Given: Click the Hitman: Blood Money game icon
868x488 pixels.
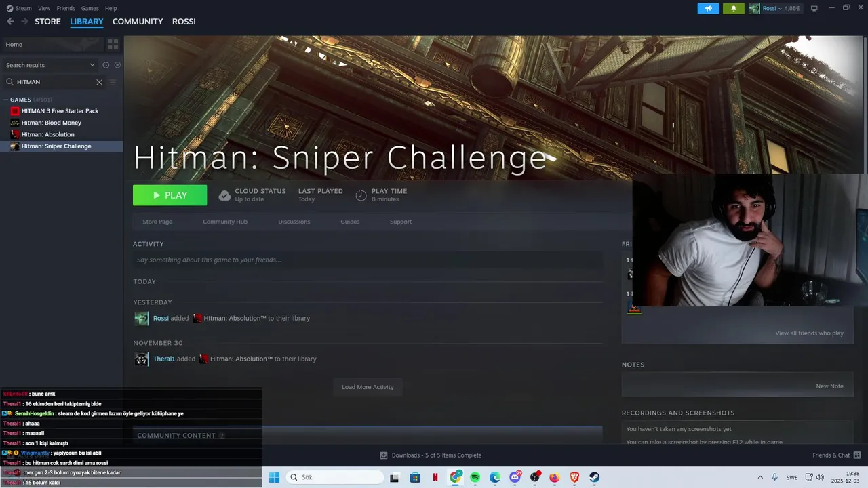Looking at the screenshot, I should point(15,123).
